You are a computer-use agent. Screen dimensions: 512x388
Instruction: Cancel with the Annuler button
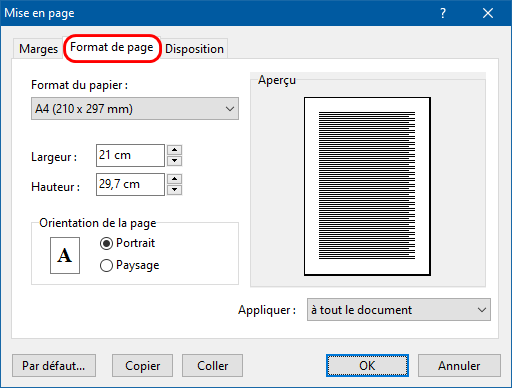(459, 366)
